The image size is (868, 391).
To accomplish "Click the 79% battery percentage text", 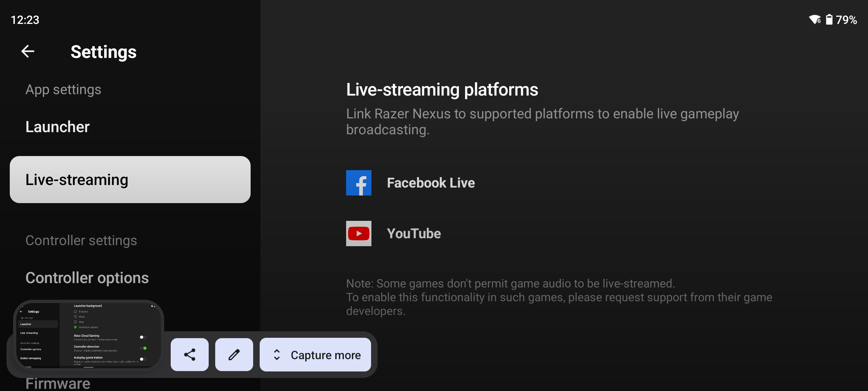I will pyautogui.click(x=846, y=20).
